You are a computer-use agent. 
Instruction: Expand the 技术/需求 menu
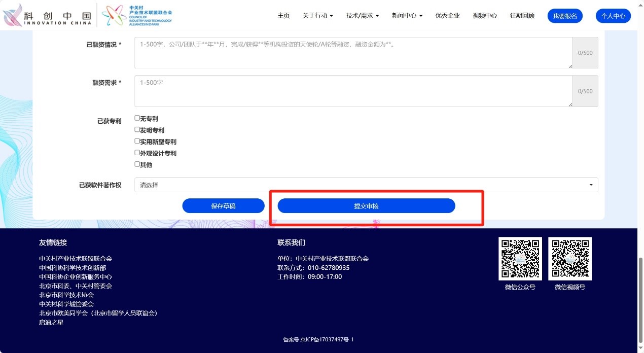point(362,16)
